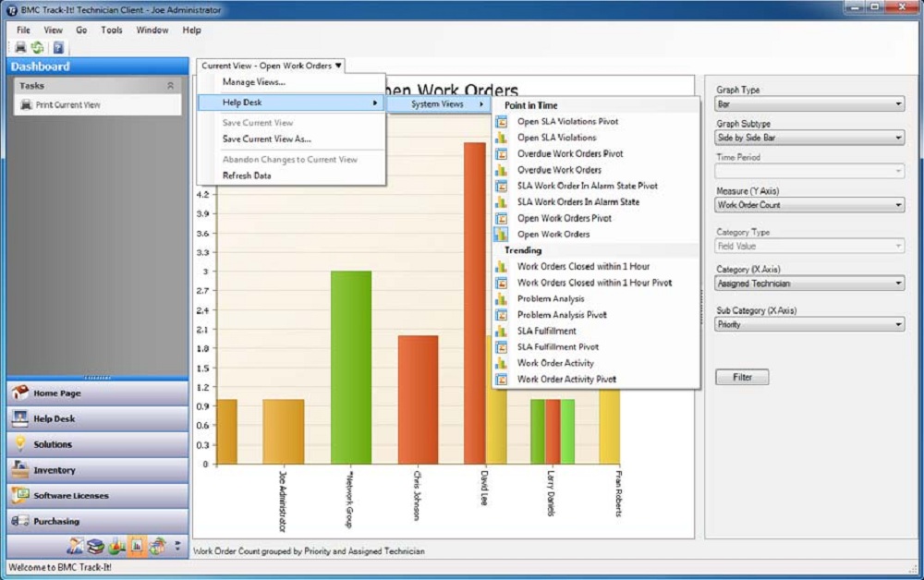Click the last module icon before overflow arrows
Viewport: 924px width, 580px height.
point(157,547)
